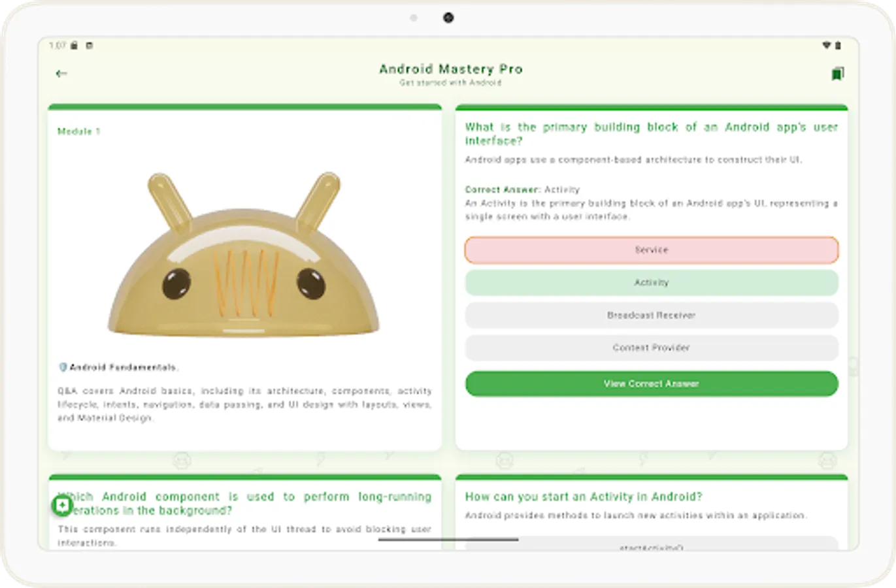Tap the startActivity() answer in the bottom card

[x=651, y=547]
